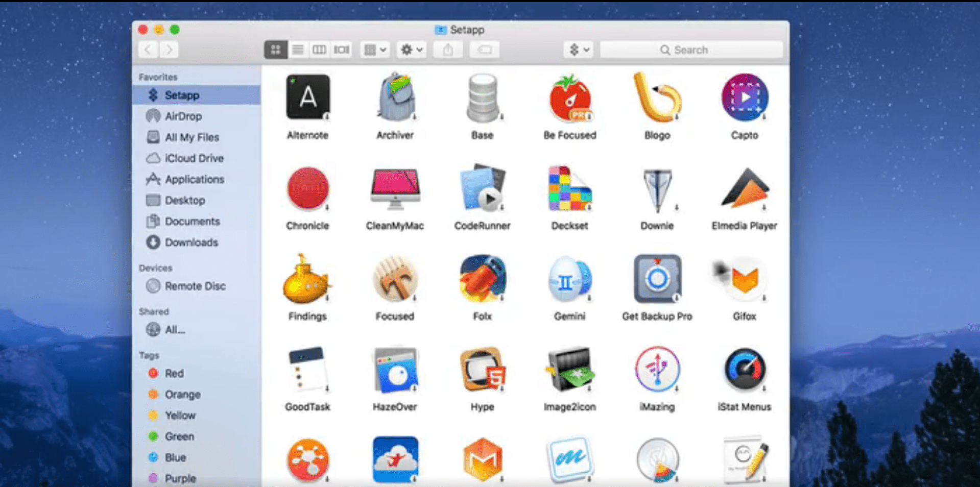The image size is (980, 487).
Task: Select the paper and pencil app icon
Action: [745, 459]
